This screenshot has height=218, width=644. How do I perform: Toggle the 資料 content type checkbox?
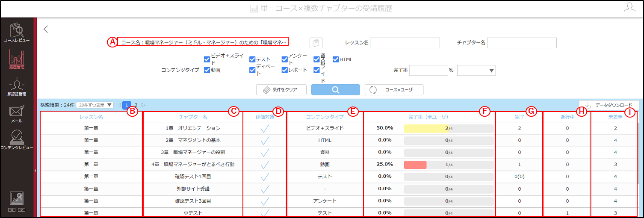[316, 59]
